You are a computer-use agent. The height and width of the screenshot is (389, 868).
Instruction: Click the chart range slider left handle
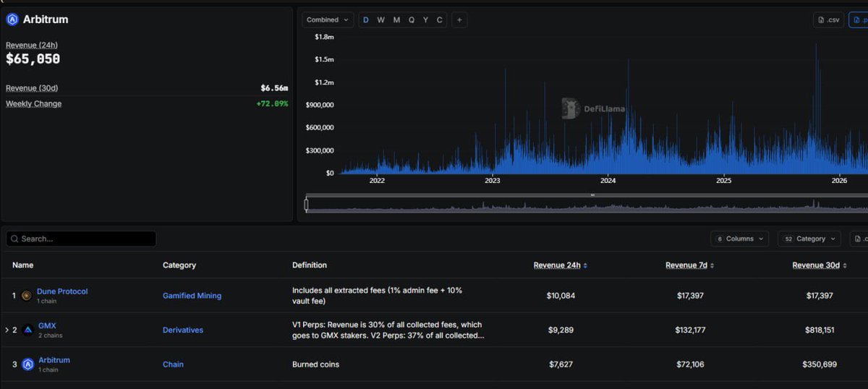click(306, 205)
